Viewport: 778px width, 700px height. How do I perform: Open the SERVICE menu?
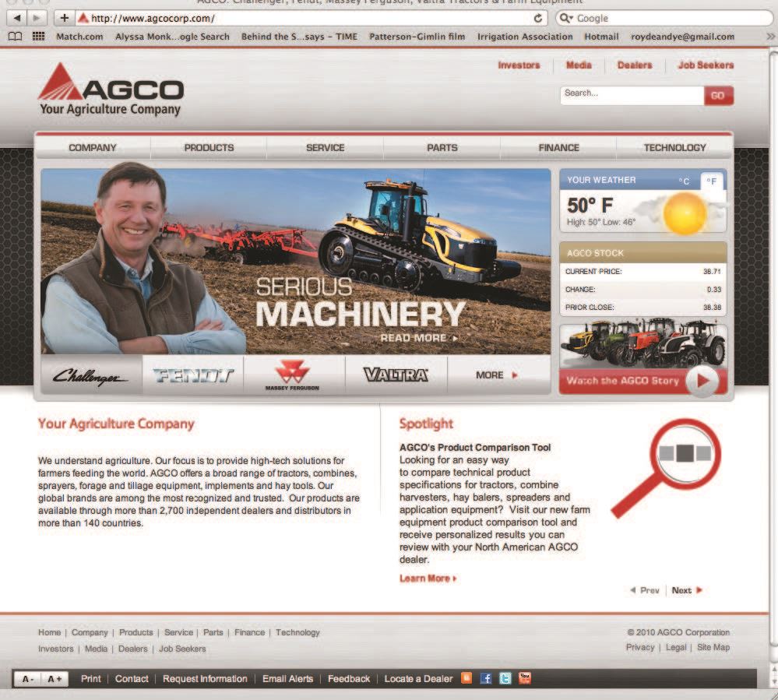click(x=325, y=148)
